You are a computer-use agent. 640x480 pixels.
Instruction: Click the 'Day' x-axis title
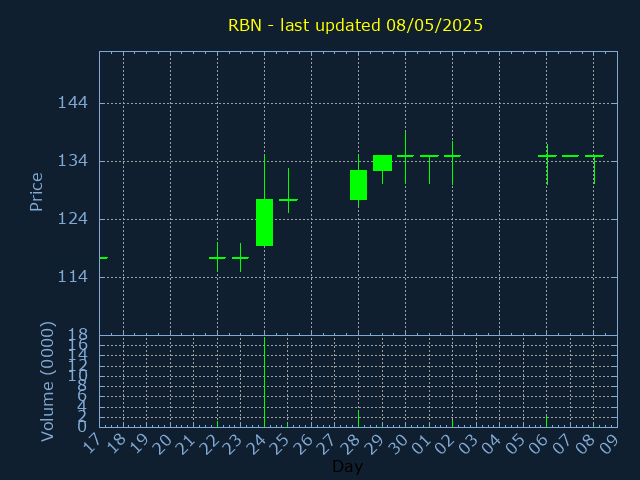(347, 466)
